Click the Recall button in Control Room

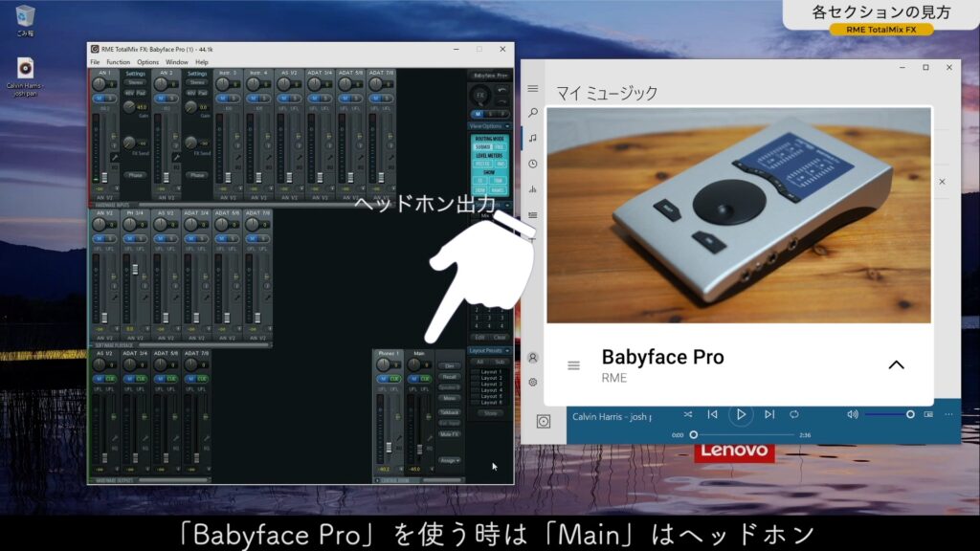coord(450,377)
